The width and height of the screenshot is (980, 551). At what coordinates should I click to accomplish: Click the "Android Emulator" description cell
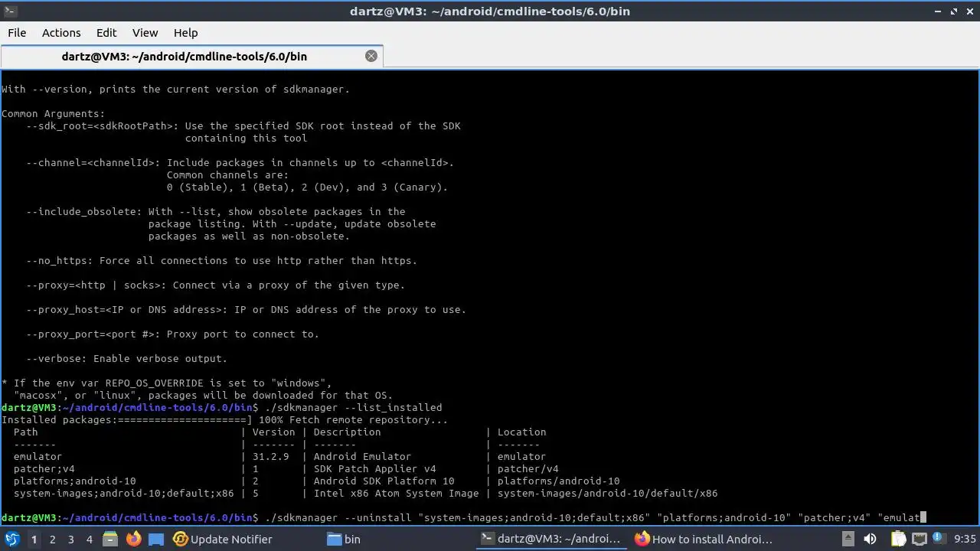click(x=362, y=456)
